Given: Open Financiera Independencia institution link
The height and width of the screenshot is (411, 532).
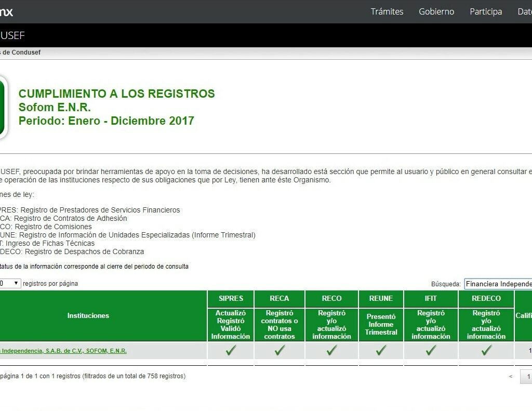Looking at the screenshot, I should (x=63, y=351).
